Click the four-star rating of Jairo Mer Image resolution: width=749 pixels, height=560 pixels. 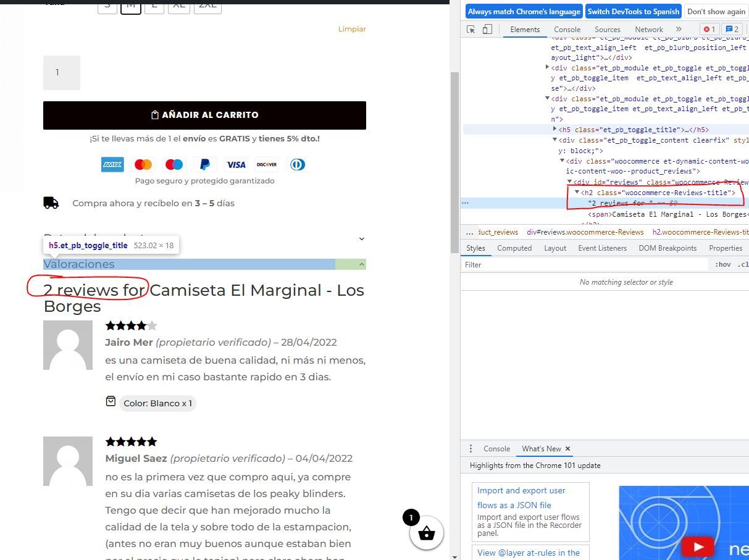pos(132,325)
